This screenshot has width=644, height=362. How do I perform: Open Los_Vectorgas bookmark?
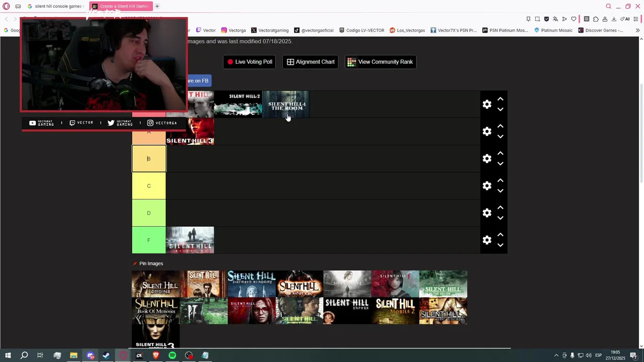click(x=407, y=30)
